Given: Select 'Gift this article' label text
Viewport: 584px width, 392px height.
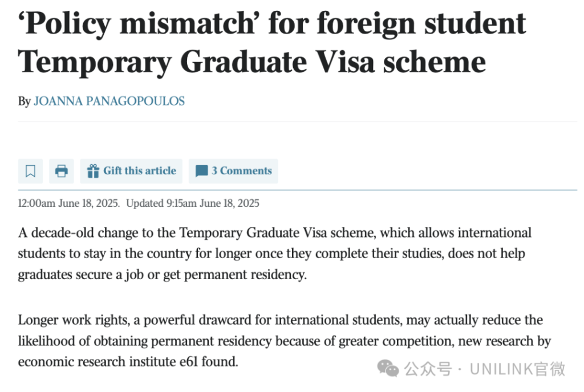Looking at the screenshot, I should click(140, 171).
